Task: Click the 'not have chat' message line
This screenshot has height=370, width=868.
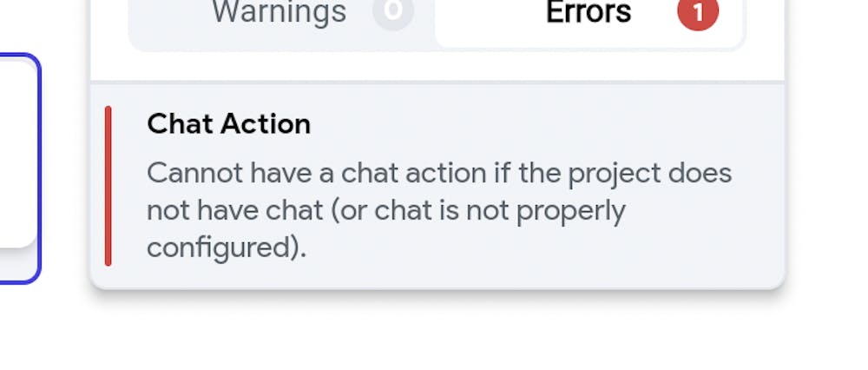Action: point(386,210)
